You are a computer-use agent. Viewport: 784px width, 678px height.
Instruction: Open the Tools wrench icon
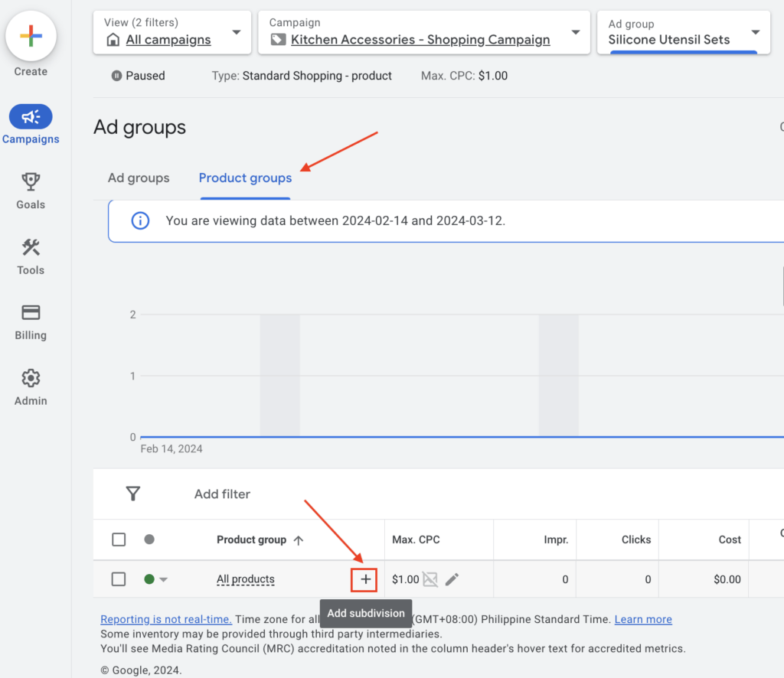click(x=31, y=247)
